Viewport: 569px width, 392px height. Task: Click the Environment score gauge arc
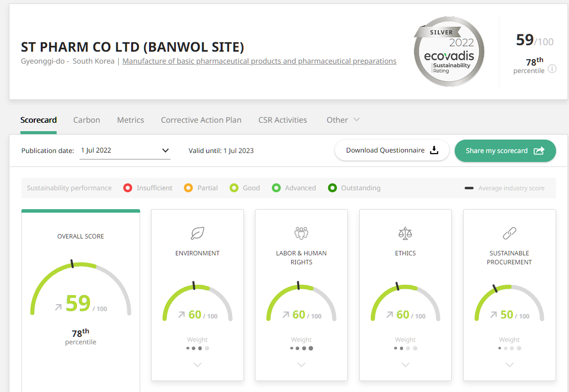197,301
